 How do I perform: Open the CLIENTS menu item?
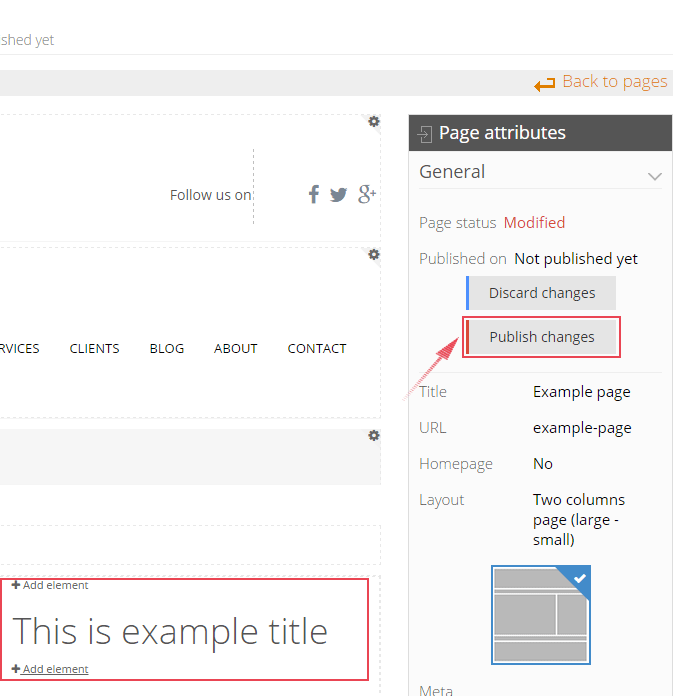(x=94, y=349)
